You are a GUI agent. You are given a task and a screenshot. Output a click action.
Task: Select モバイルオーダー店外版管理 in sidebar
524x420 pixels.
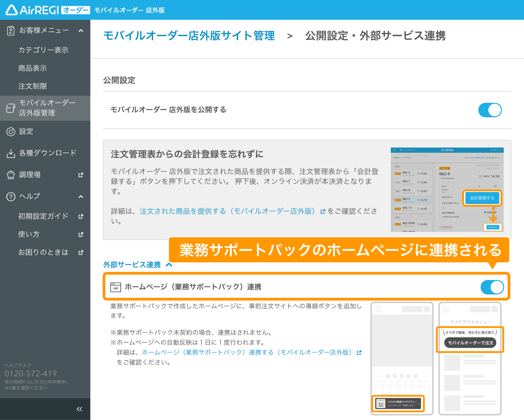45,108
